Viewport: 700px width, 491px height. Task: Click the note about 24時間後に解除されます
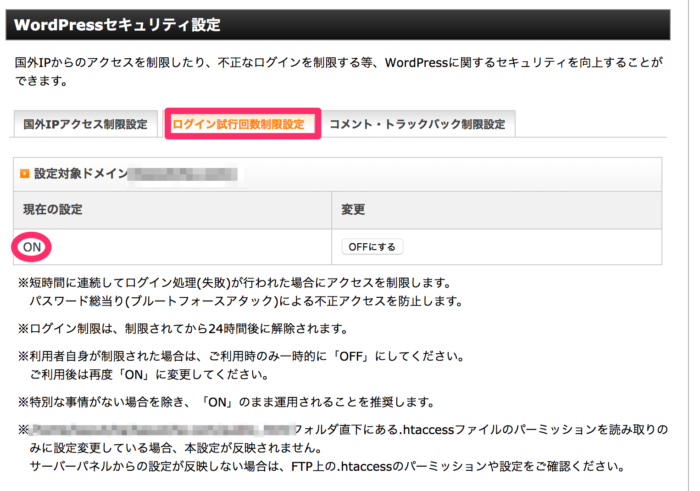183,329
